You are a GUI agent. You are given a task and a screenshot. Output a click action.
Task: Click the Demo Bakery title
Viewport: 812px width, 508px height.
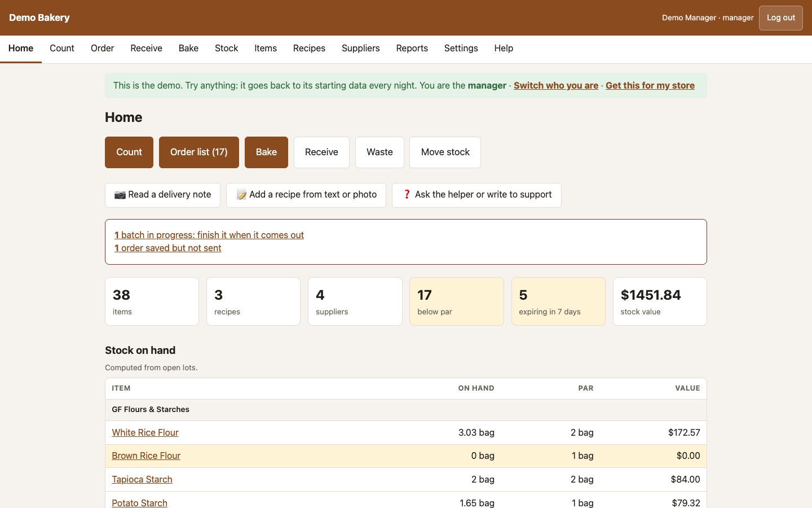(39, 18)
